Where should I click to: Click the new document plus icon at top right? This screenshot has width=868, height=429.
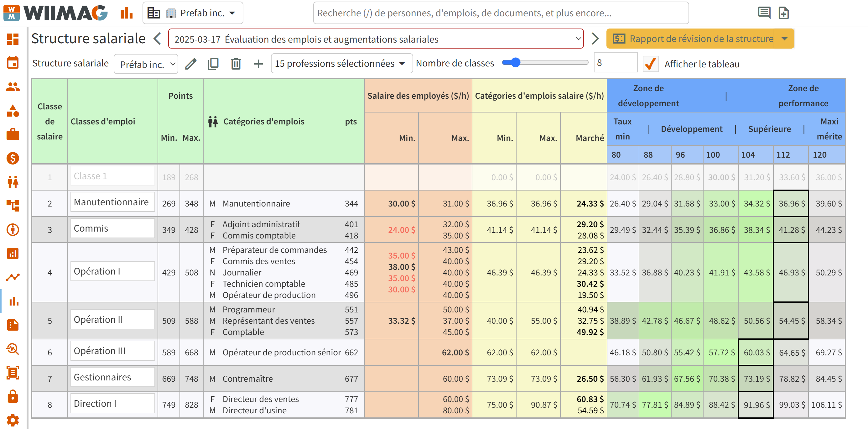pos(784,13)
